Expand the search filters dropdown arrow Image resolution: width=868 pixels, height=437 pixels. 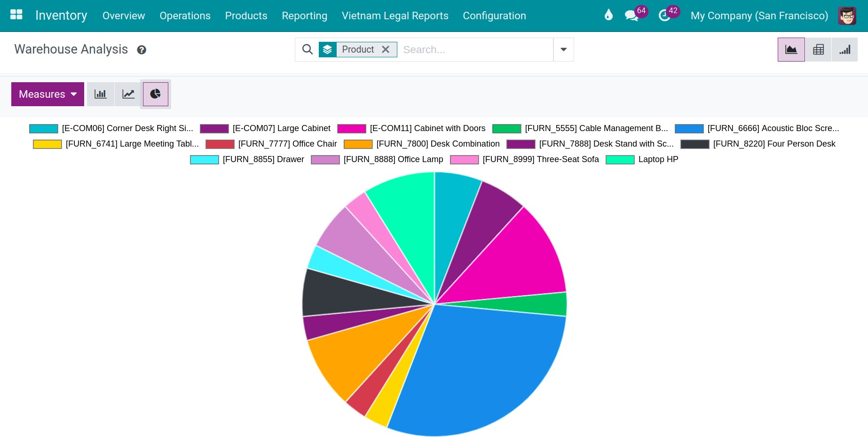click(563, 49)
